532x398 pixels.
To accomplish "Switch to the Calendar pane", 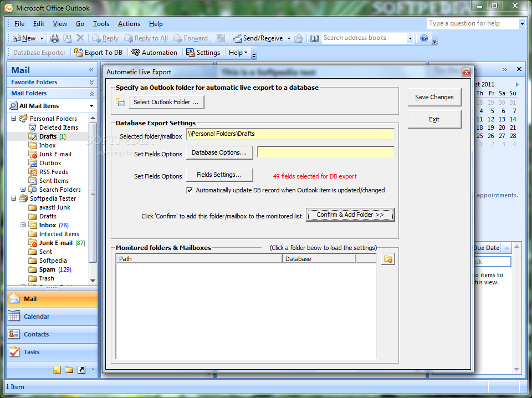I will [52, 317].
